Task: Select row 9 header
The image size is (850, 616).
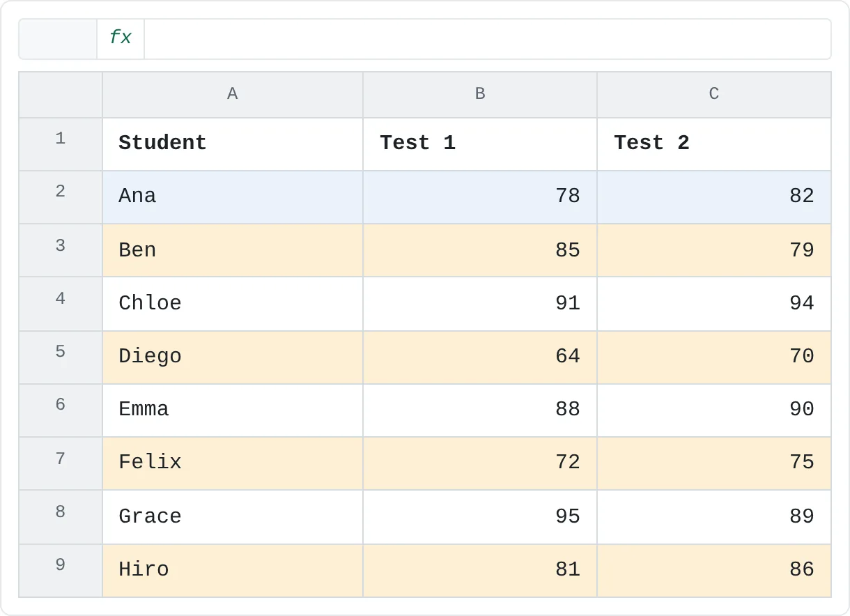Action: click(x=61, y=571)
